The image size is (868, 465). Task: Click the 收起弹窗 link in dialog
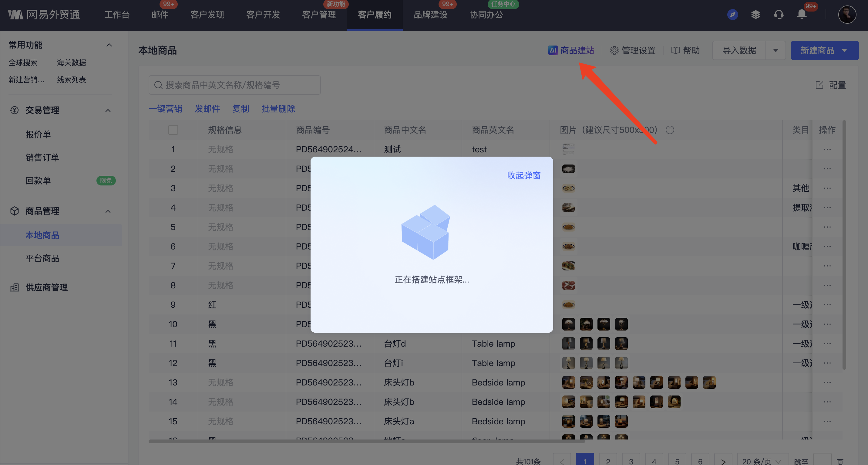point(524,175)
